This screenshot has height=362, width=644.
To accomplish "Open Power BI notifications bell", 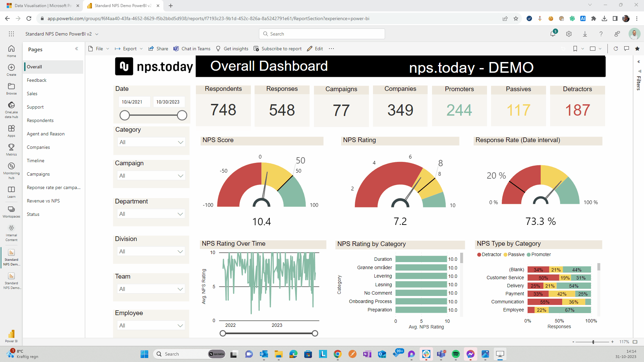I will coord(552,34).
